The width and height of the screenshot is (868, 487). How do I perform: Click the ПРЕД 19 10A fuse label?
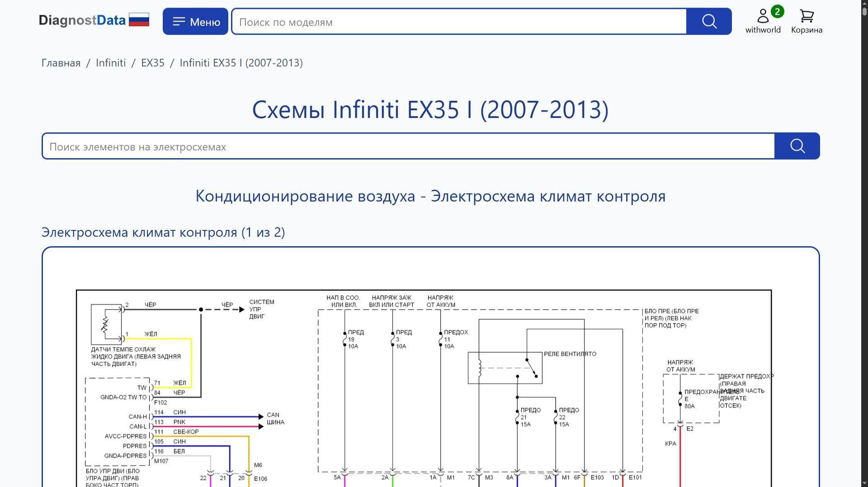355,339
